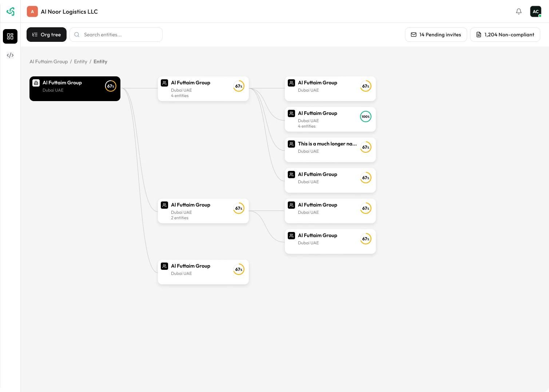The height and width of the screenshot is (392, 549).
Task: Open 14 Pending invites
Action: coord(436,35)
